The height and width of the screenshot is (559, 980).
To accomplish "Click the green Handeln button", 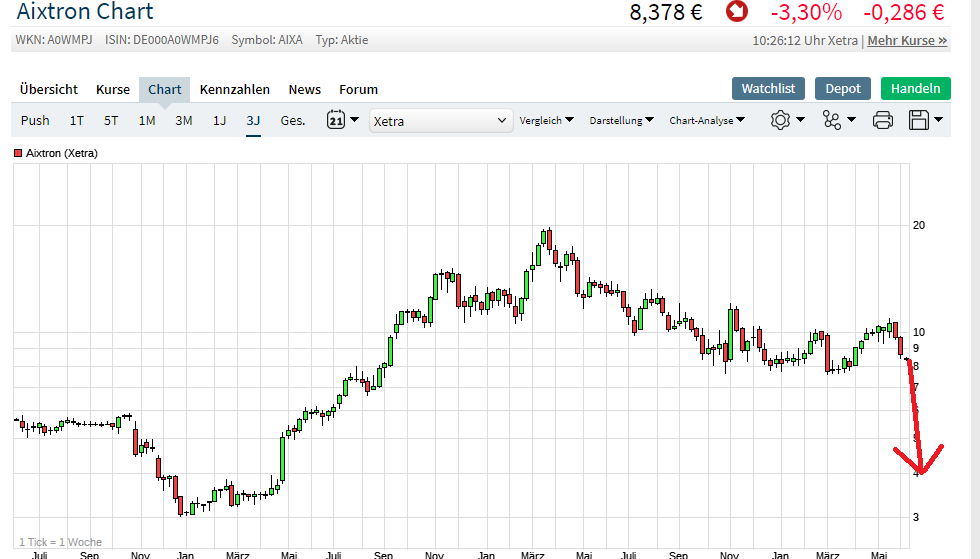I will (916, 89).
